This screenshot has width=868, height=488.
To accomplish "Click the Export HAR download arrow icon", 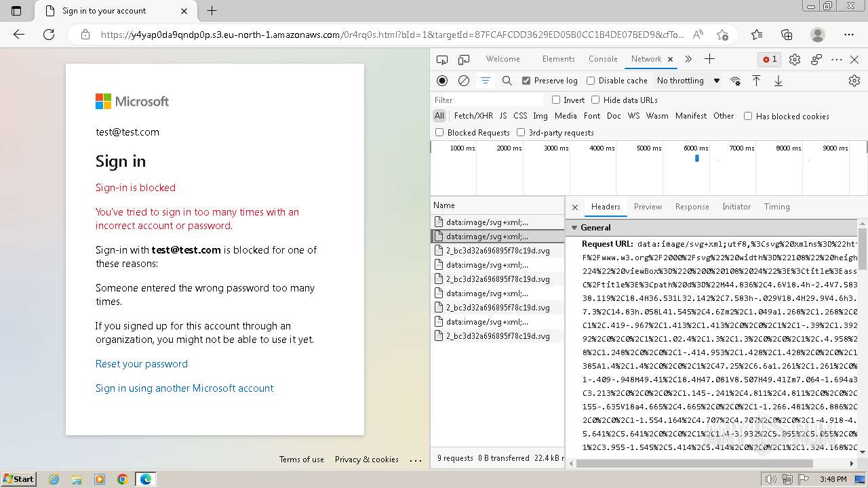I will [x=778, y=81].
